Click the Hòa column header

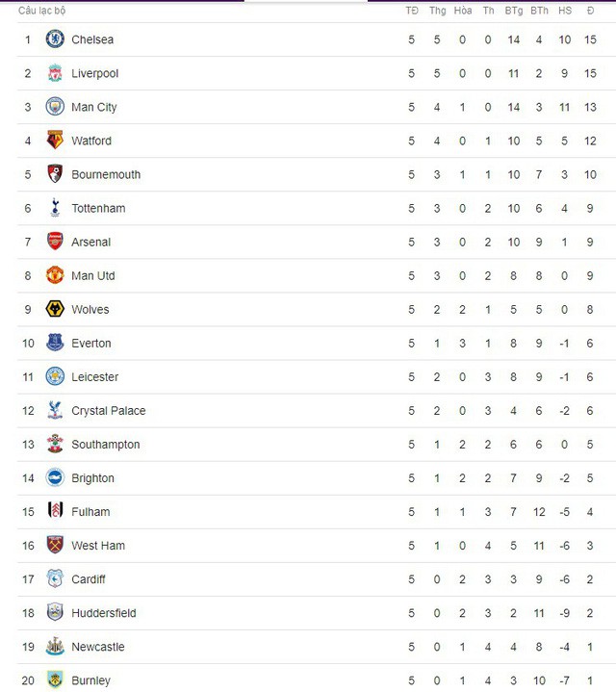coord(463,11)
